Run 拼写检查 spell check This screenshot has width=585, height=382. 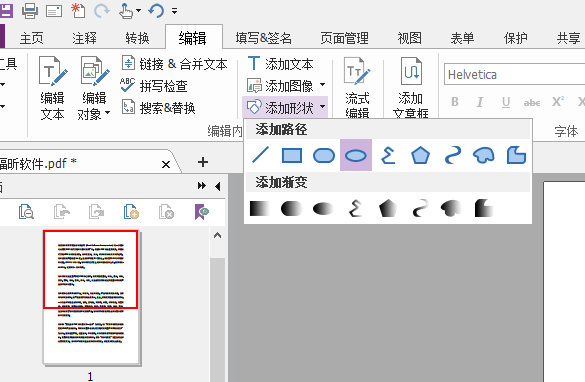point(154,86)
